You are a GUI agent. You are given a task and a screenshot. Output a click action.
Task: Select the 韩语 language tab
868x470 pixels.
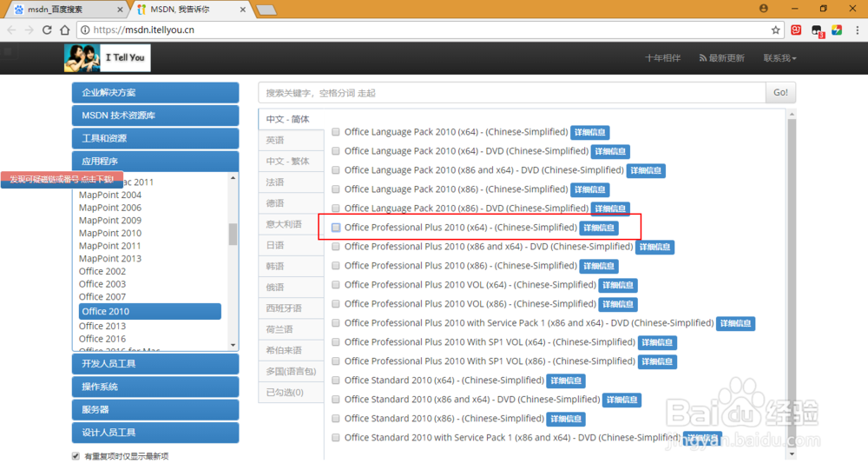[x=291, y=266]
